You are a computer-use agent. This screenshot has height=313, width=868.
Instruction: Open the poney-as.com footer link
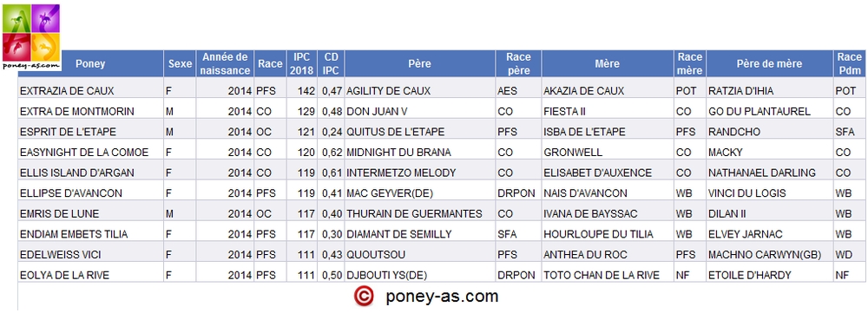pos(442,297)
